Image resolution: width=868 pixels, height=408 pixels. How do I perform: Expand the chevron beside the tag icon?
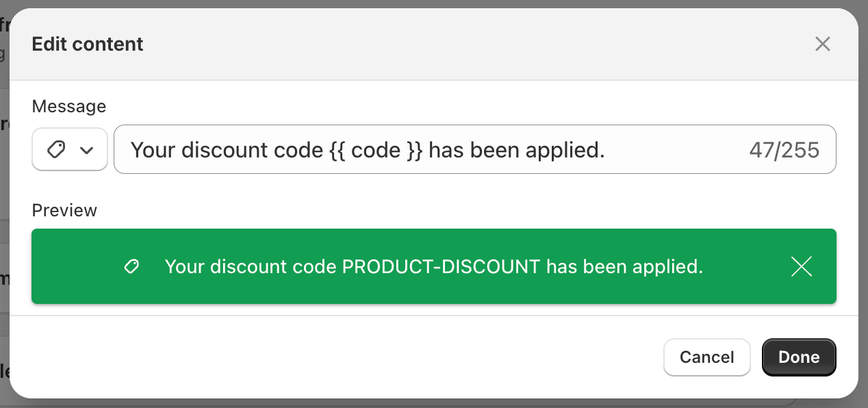coord(87,150)
